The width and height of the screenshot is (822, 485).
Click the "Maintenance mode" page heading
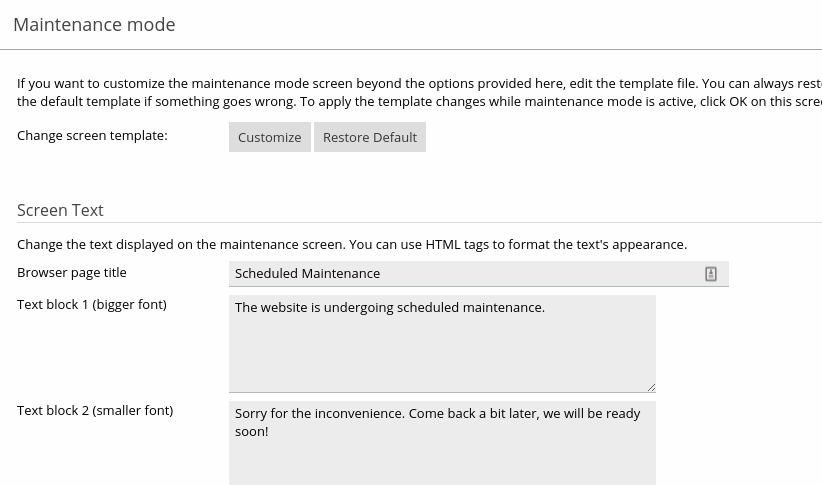94,25
